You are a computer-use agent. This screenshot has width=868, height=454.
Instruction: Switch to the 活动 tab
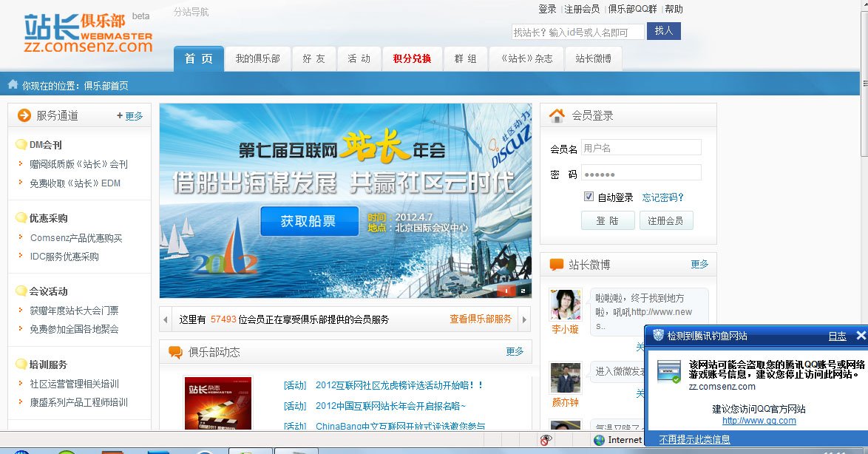(359, 58)
